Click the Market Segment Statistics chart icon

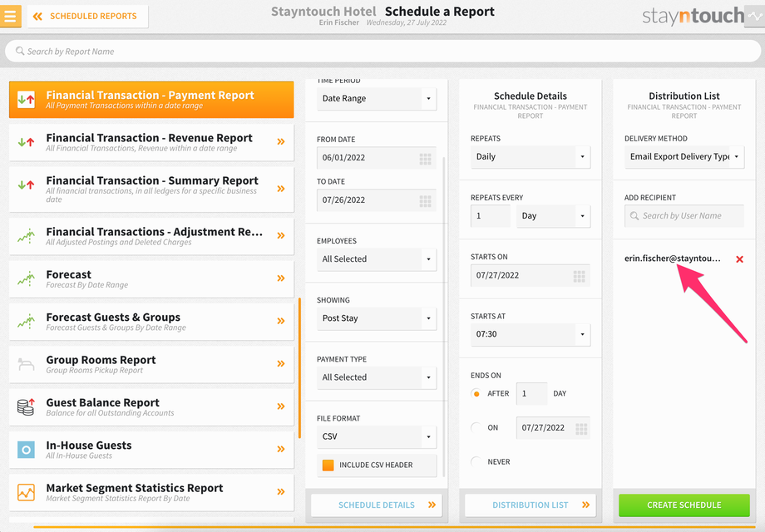coord(26,492)
